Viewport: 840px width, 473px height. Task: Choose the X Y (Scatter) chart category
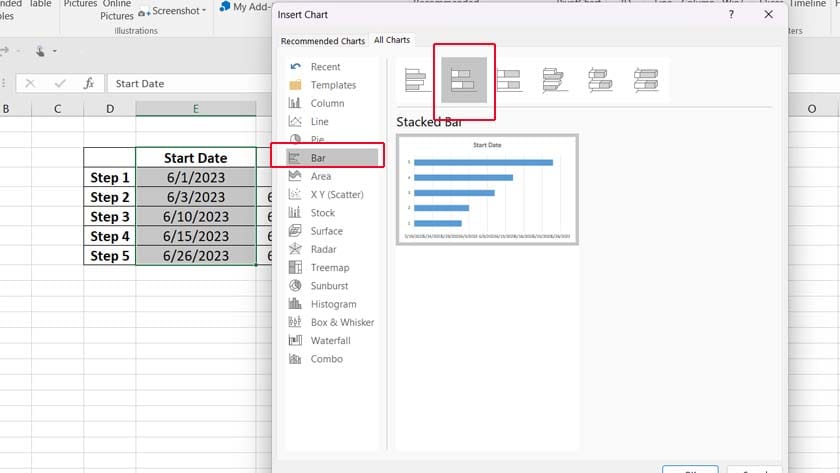point(332,194)
